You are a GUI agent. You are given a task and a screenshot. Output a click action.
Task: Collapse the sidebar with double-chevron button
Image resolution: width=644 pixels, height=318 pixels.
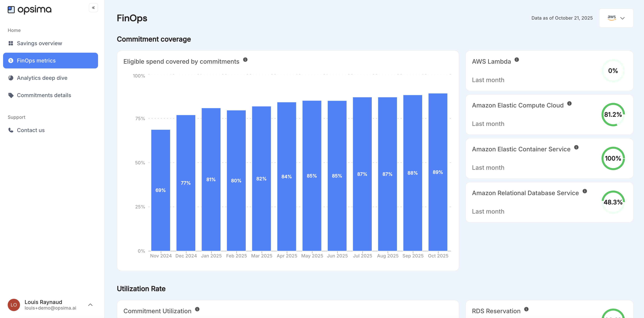pos(93,8)
